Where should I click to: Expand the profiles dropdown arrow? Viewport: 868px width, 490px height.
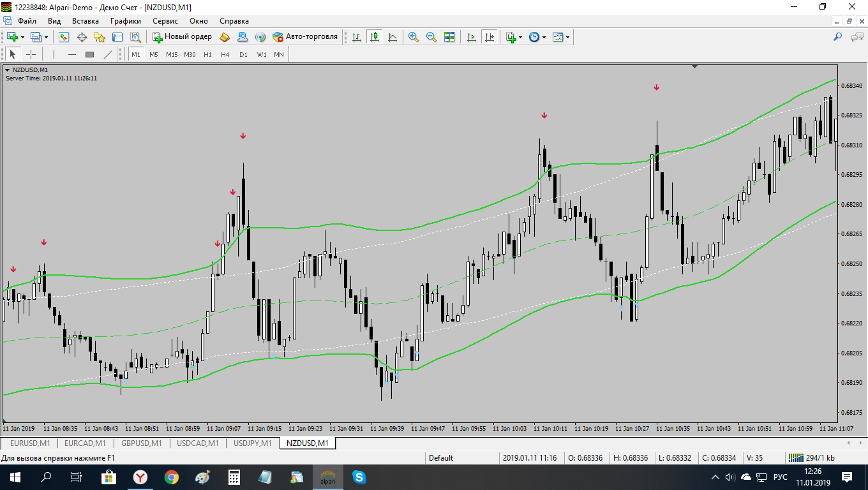point(46,37)
